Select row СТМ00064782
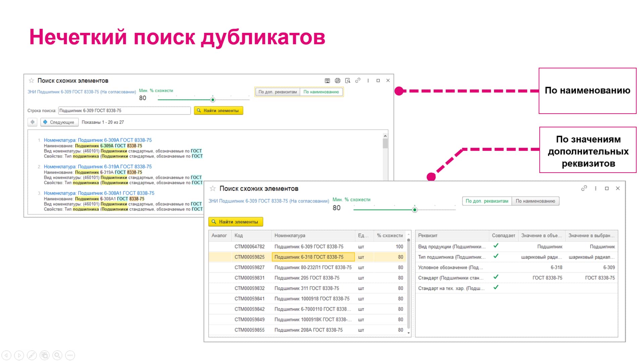The height and width of the screenshot is (361, 644). click(x=307, y=247)
